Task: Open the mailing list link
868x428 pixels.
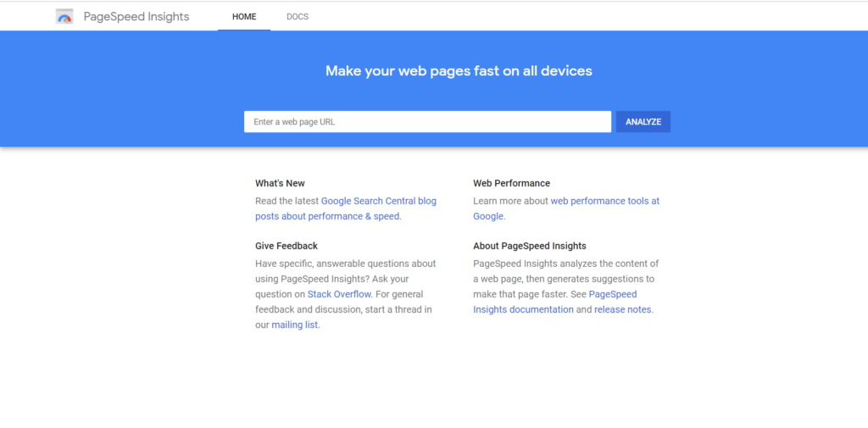Action: pos(294,325)
